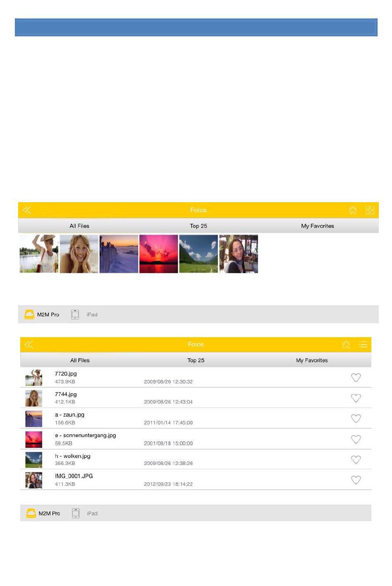This screenshot has height=586, width=392.
Task: Tap M2M Pro cloud icon in upper footer
Action: (x=29, y=314)
